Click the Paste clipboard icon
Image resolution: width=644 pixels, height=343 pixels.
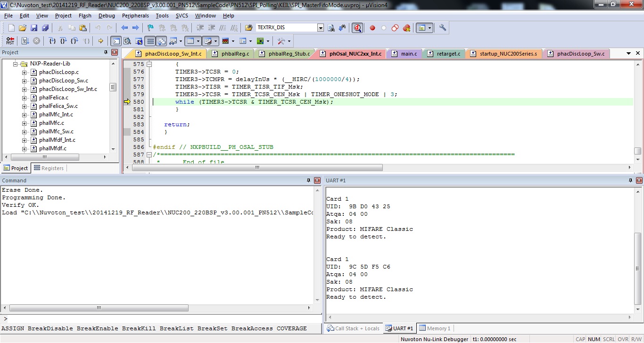click(x=83, y=28)
